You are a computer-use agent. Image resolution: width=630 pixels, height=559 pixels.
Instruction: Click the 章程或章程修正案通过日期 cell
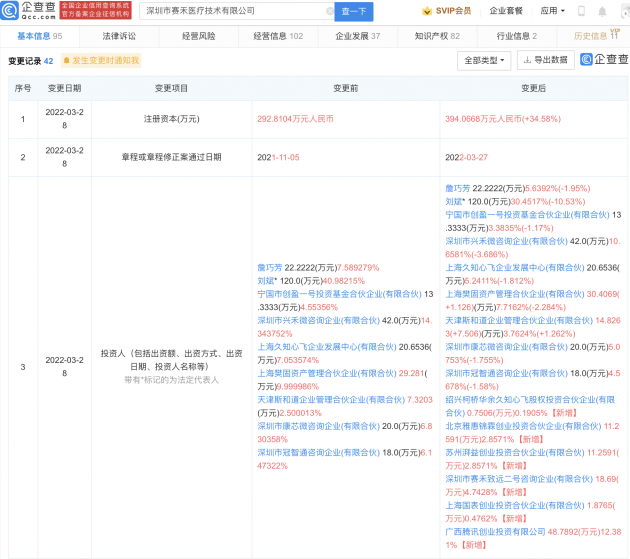point(172,157)
